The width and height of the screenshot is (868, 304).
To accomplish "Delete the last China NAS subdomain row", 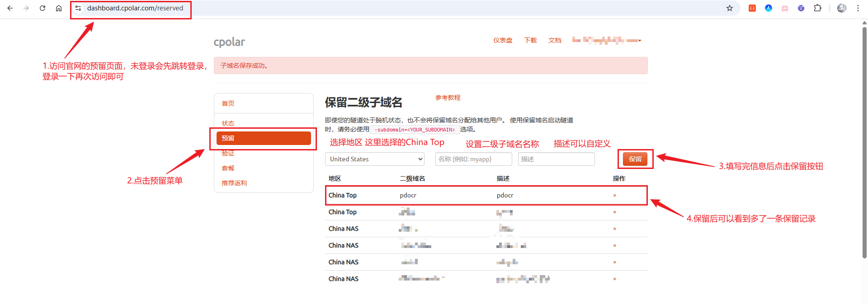I will coord(614,279).
